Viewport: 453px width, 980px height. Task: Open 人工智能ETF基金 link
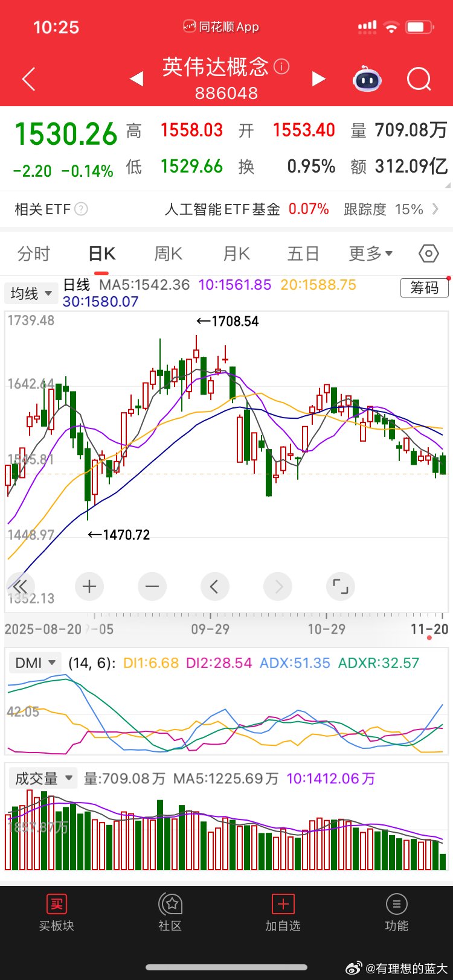coord(222,209)
